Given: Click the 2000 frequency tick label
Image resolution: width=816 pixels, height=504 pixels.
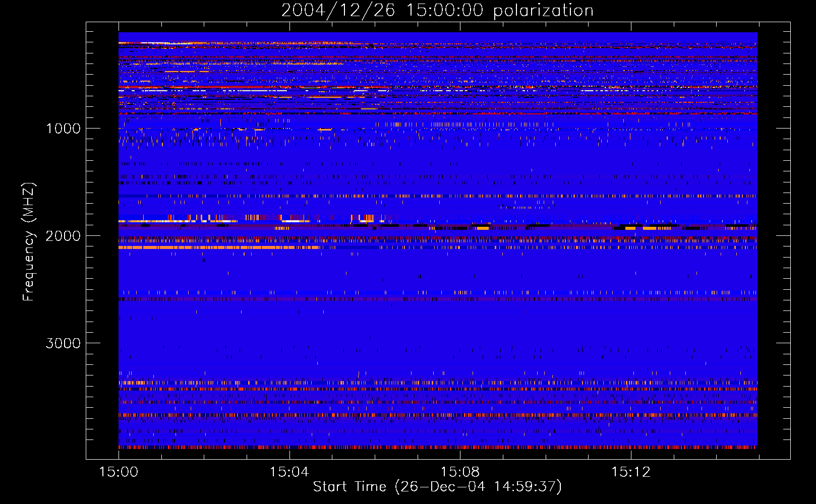Looking at the screenshot, I should pos(63,236).
